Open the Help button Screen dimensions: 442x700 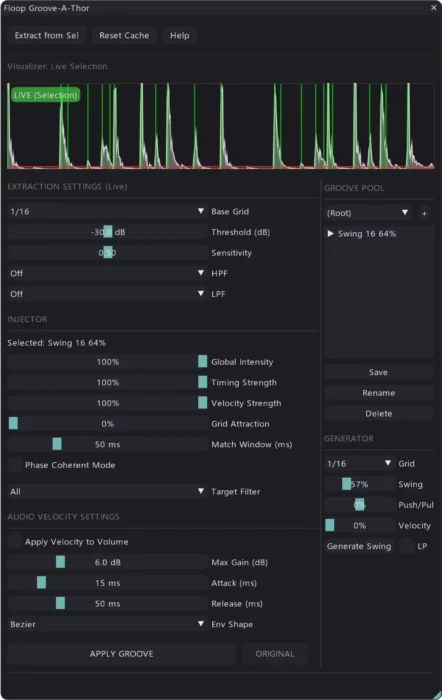179,35
